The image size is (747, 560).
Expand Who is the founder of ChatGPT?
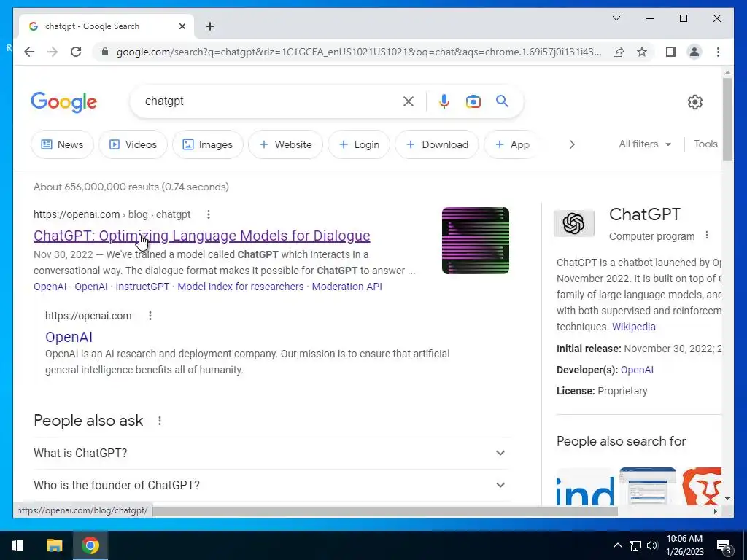click(x=271, y=485)
